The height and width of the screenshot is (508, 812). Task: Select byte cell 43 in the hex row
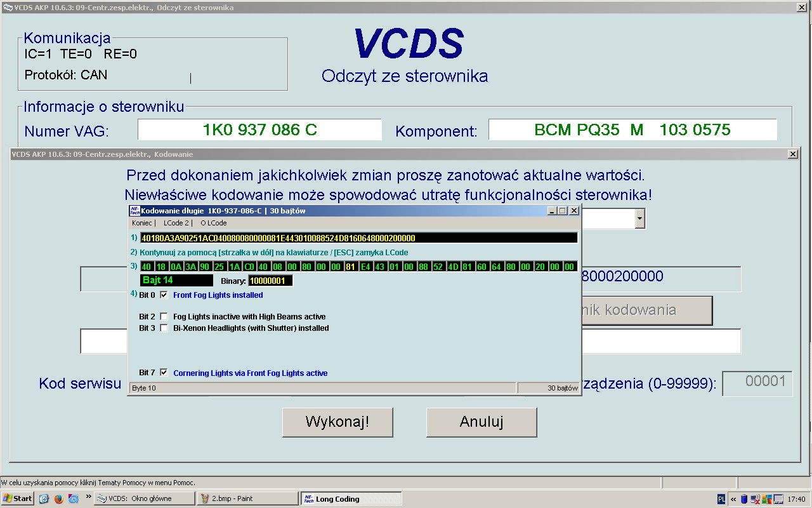tap(379, 267)
